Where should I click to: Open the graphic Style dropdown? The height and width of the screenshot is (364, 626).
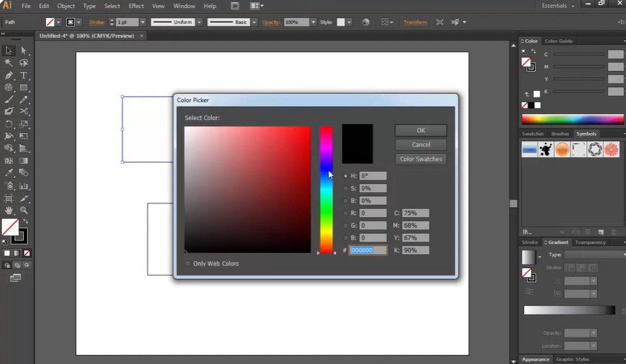pyautogui.click(x=349, y=22)
